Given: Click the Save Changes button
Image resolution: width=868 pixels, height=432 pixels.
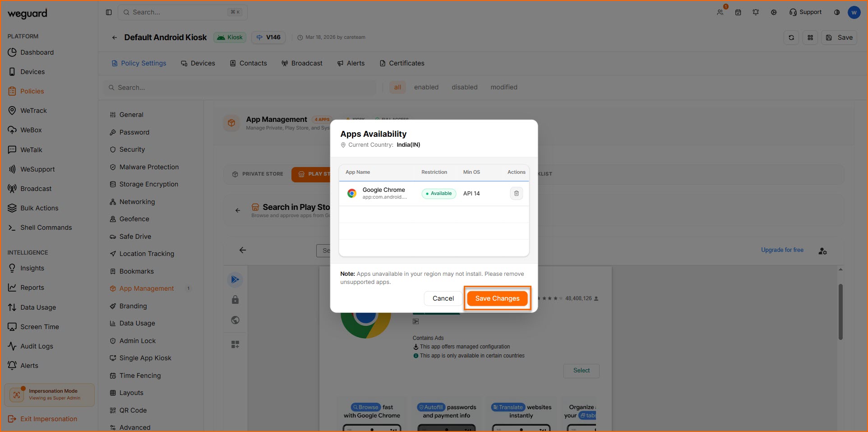Looking at the screenshot, I should click(497, 298).
